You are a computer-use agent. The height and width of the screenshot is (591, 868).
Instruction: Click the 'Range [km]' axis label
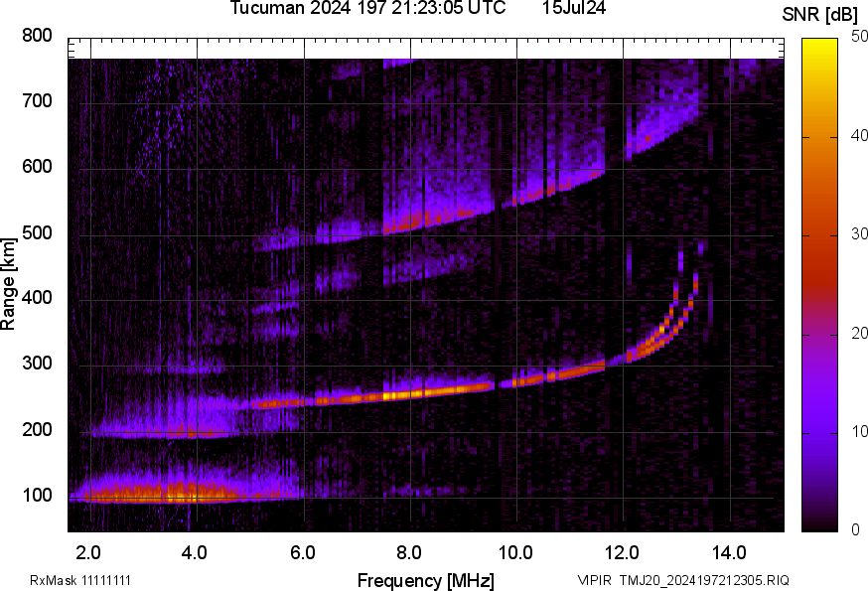coord(8,284)
